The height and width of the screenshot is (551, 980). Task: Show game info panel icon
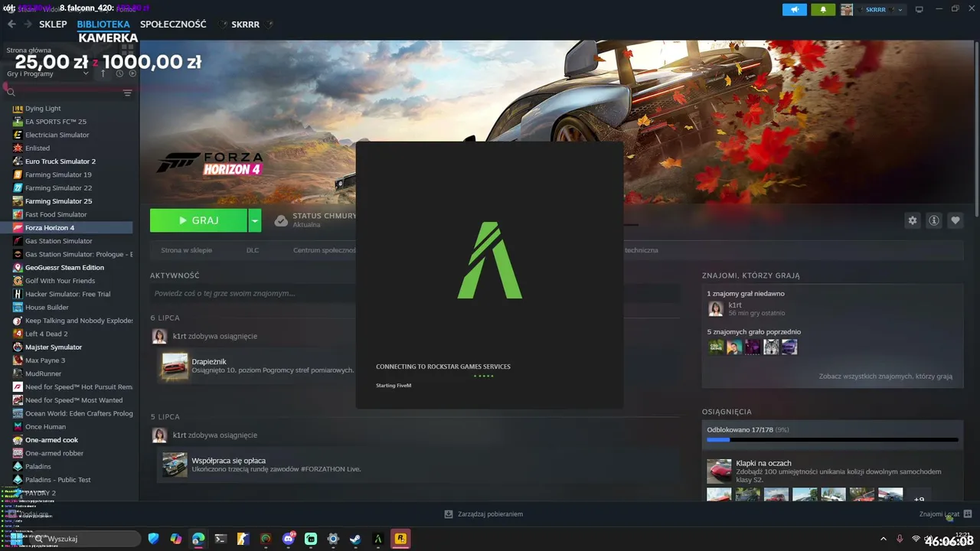click(934, 220)
